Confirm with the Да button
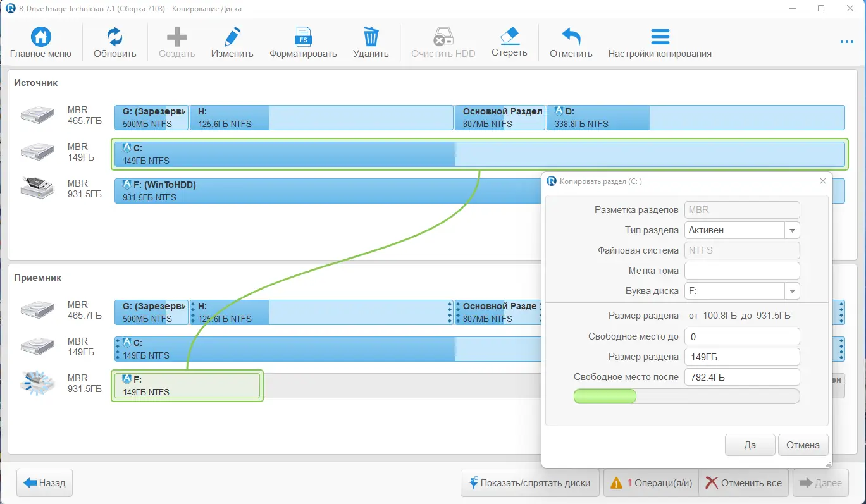This screenshot has width=866, height=504. [x=750, y=445]
